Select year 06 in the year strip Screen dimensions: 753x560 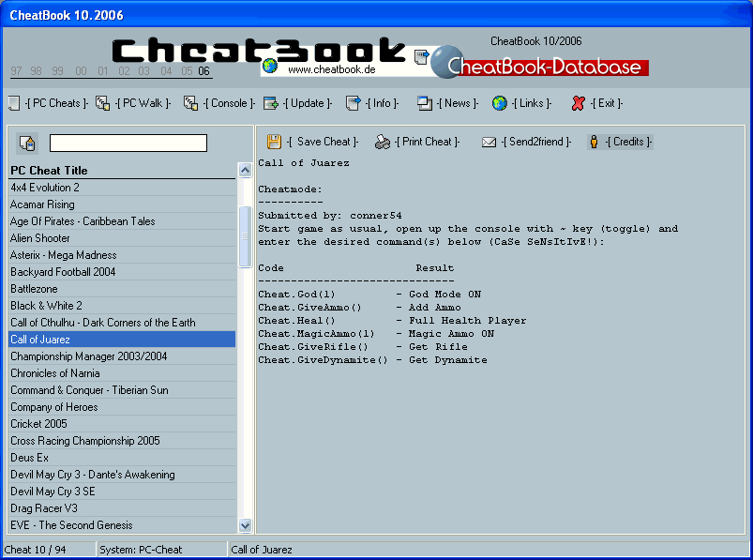pos(204,71)
